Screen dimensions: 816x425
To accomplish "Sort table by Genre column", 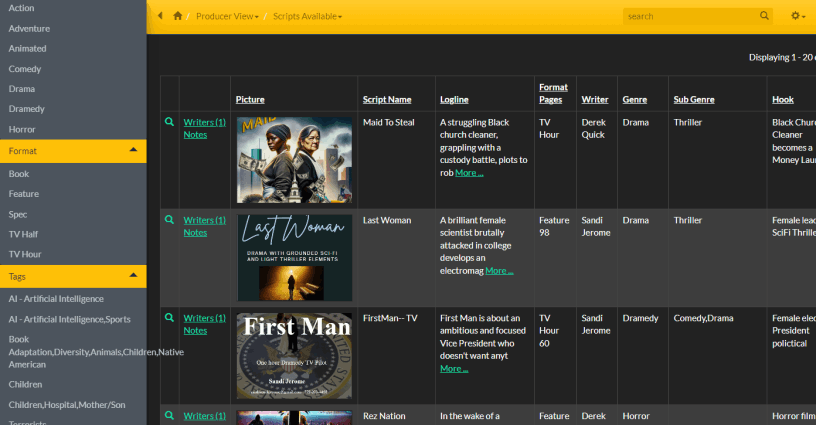I will (x=634, y=99).
